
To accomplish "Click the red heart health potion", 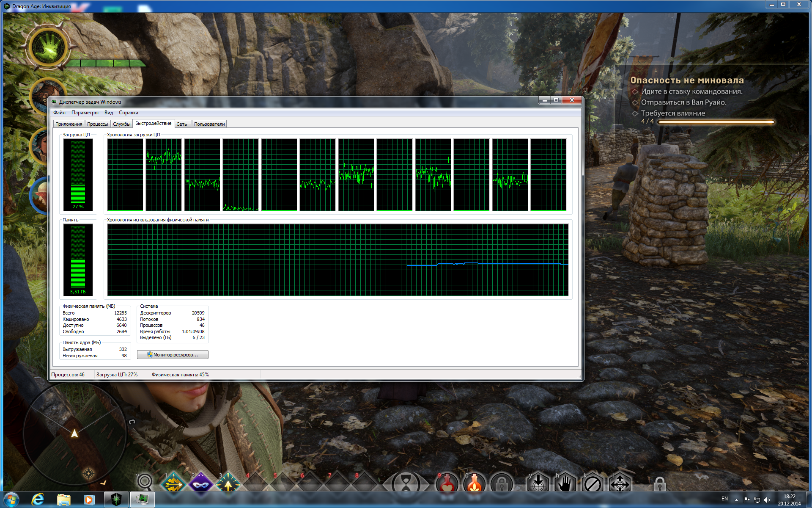I will click(447, 484).
